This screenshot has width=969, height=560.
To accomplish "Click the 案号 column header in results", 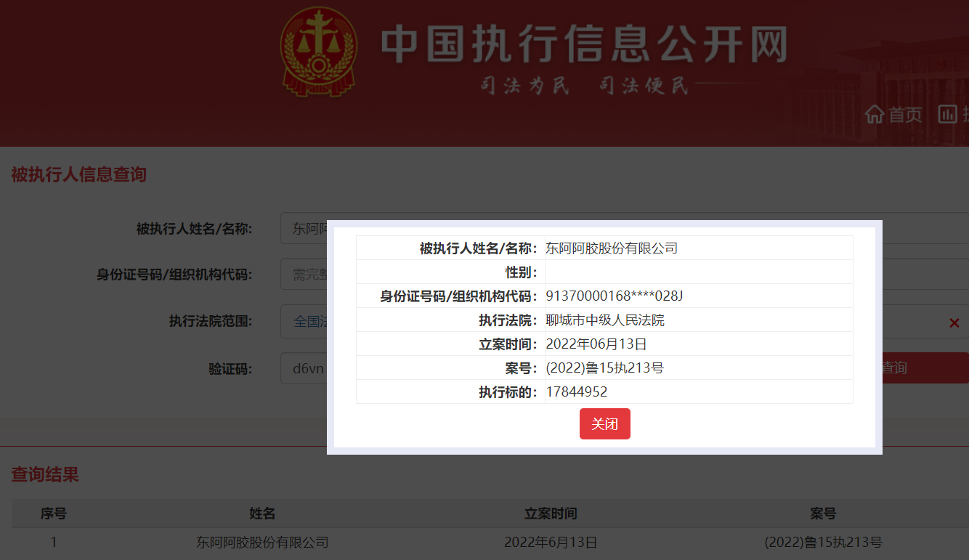I will [823, 514].
